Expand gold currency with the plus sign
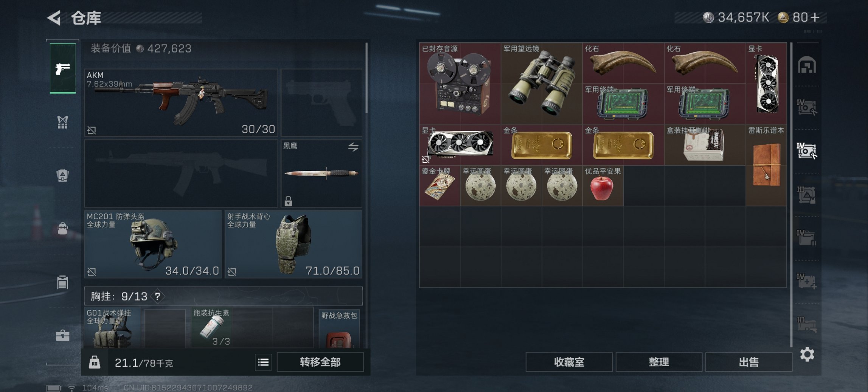This screenshot has width=868, height=392. click(x=815, y=17)
